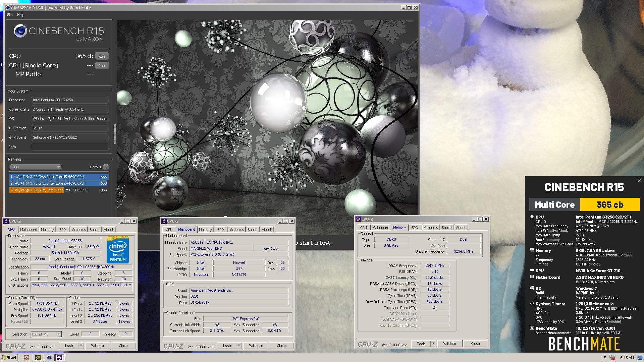Open the File menu in Cinebench

[10, 15]
